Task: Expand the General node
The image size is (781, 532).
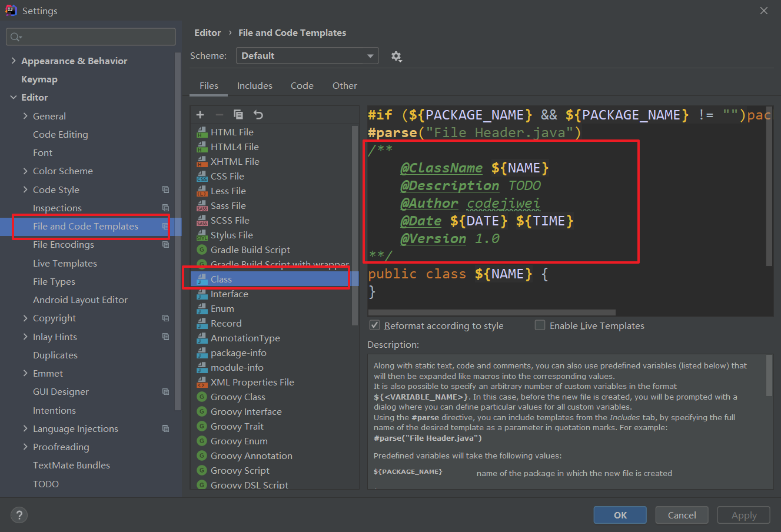Action: tap(25, 116)
